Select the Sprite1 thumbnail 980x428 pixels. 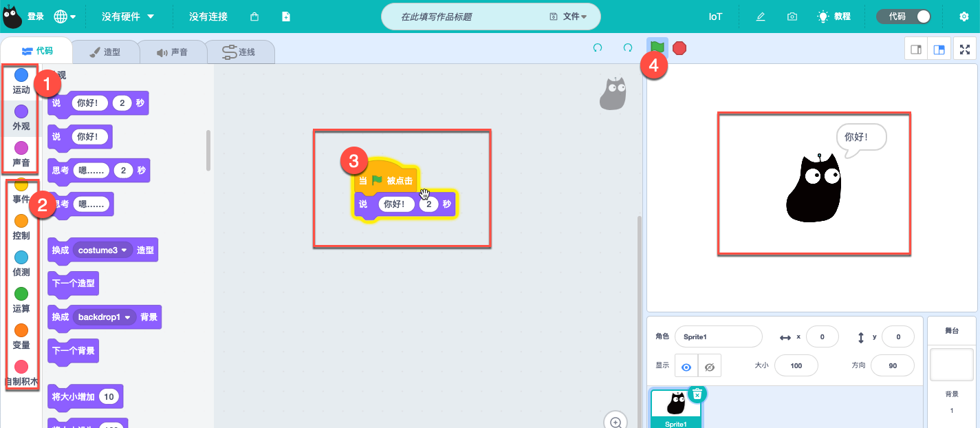pyautogui.click(x=676, y=409)
